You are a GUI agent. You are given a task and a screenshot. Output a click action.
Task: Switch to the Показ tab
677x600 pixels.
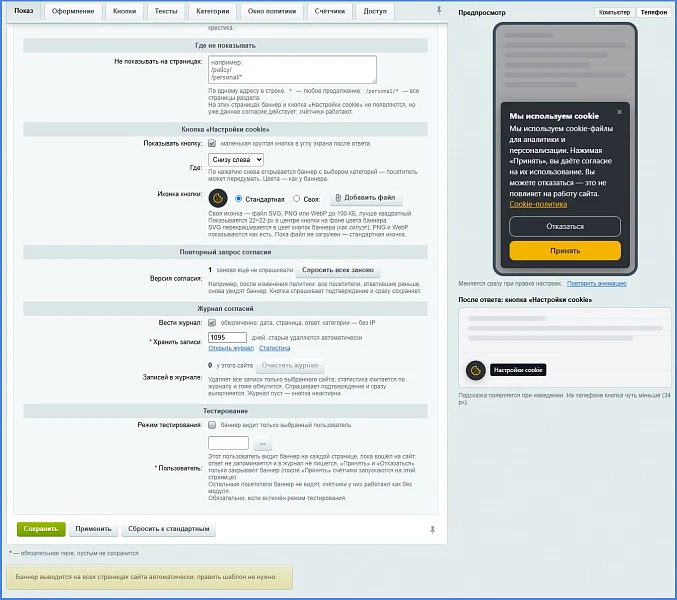24,10
